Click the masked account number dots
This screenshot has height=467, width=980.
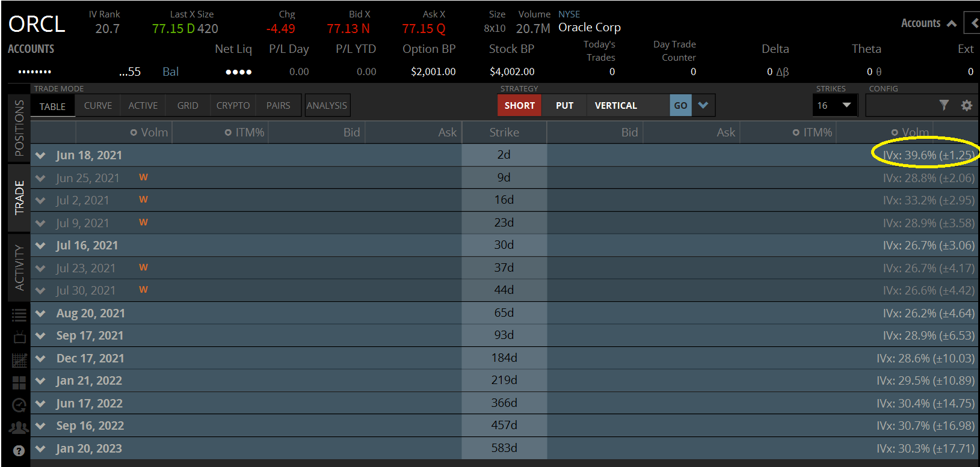pyautogui.click(x=34, y=72)
